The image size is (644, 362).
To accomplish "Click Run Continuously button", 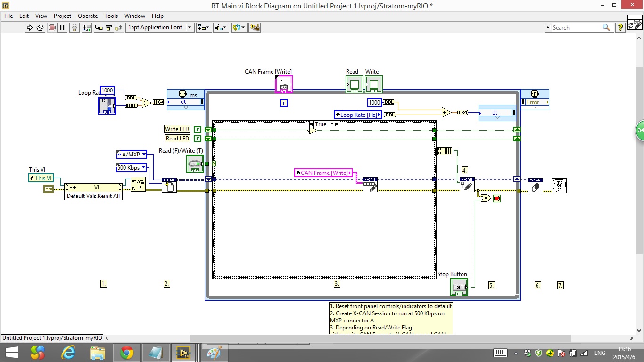I will coord(40,27).
